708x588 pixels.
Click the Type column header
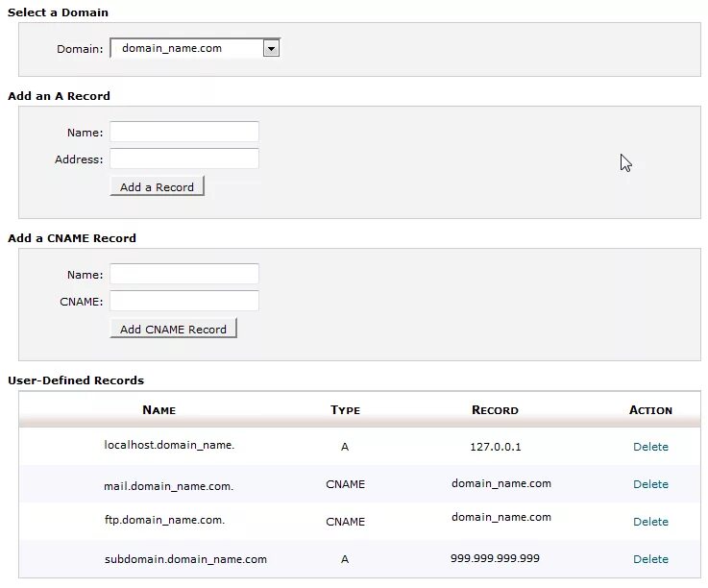(345, 410)
